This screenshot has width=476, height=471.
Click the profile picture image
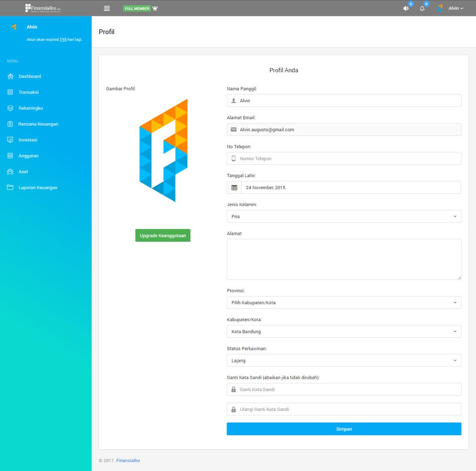pos(163,150)
